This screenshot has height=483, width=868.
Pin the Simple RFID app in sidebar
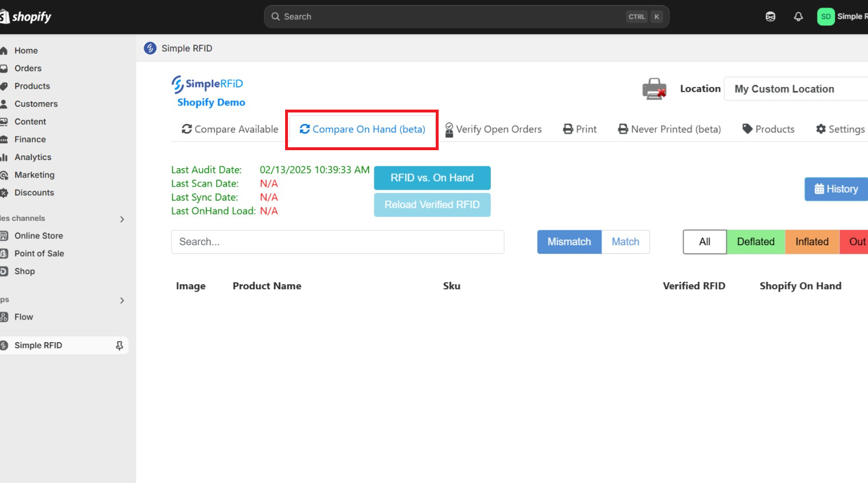[119, 346]
